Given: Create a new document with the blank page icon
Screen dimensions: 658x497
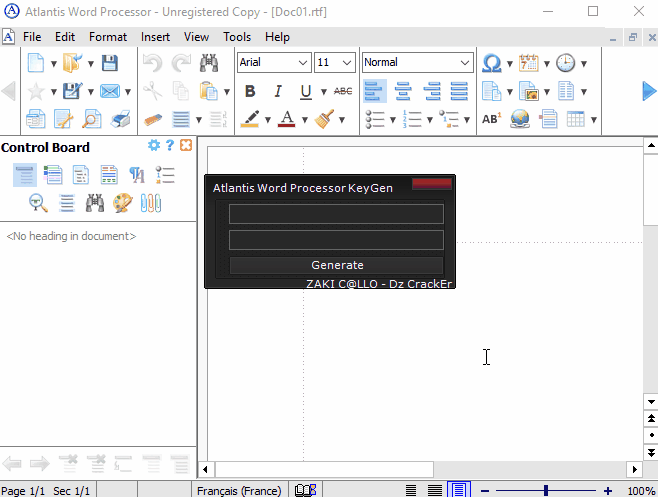Looking at the screenshot, I should point(36,63).
